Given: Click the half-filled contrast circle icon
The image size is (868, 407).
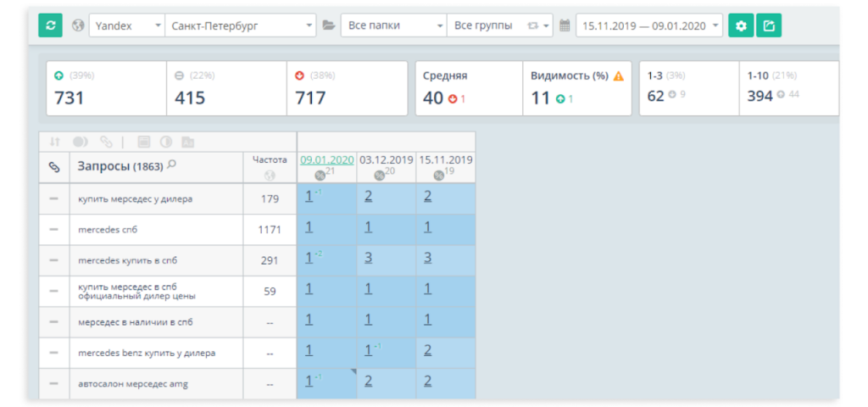Looking at the screenshot, I should (x=166, y=142).
